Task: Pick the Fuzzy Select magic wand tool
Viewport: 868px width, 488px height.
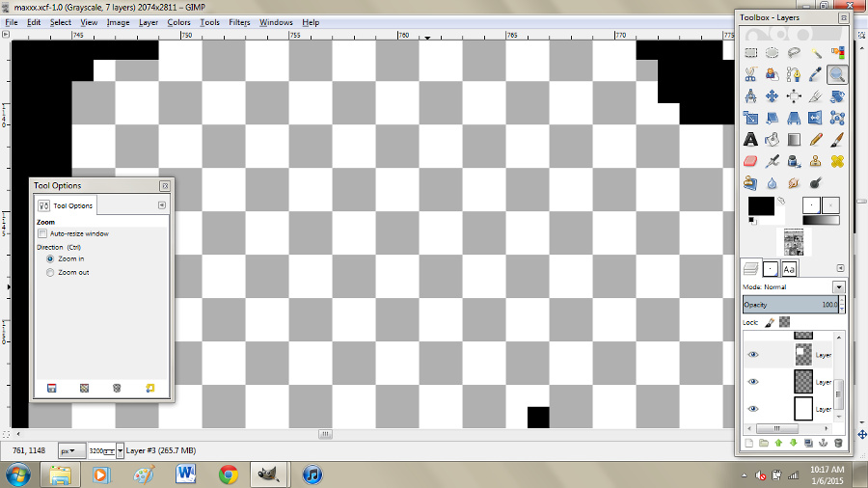Action: (x=815, y=53)
